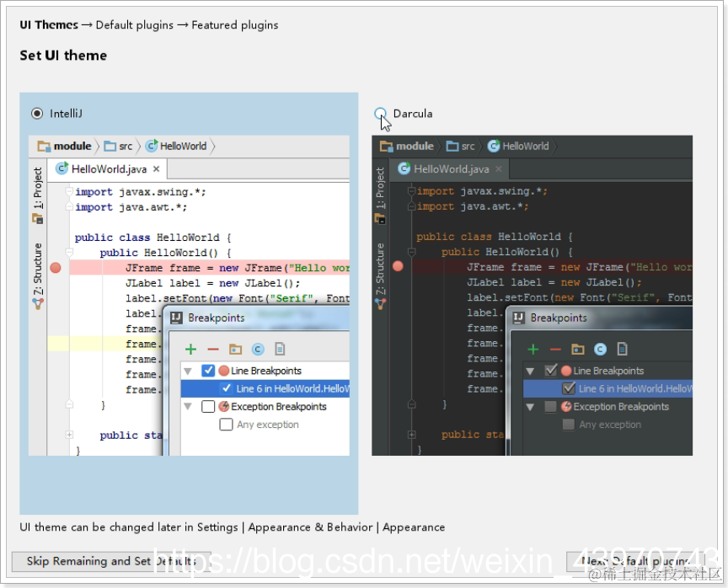
Task: Click Structure tool icon in light preview sidebar
Action: tap(38, 304)
